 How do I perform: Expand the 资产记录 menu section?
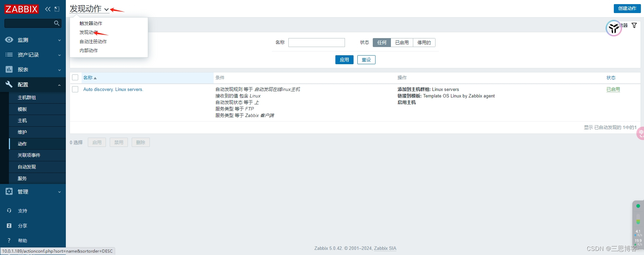tap(59, 55)
